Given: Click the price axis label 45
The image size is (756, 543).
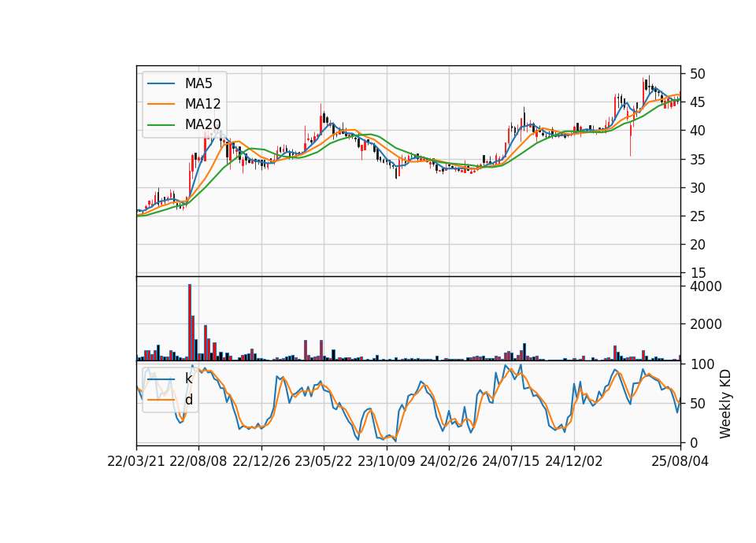Looking at the screenshot, I should point(697,102).
